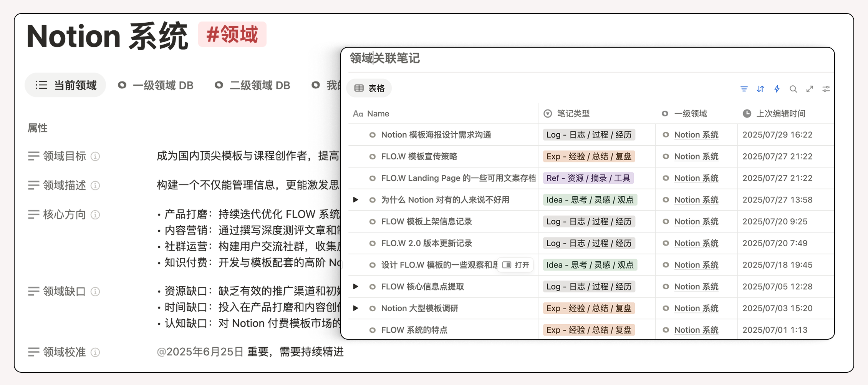868x385 pixels.
Task: Click Log tag in FLOW 核心信息点提取 row
Action: pyautogui.click(x=589, y=287)
